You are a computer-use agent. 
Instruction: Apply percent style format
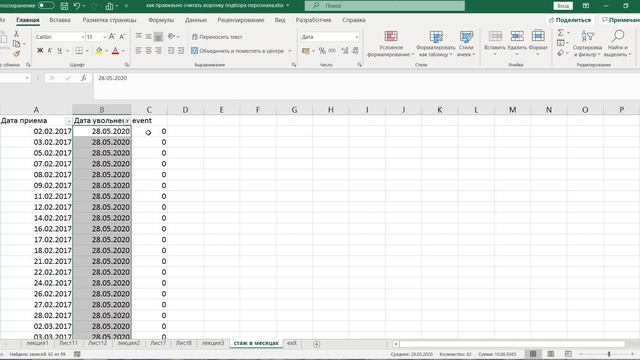(322, 51)
